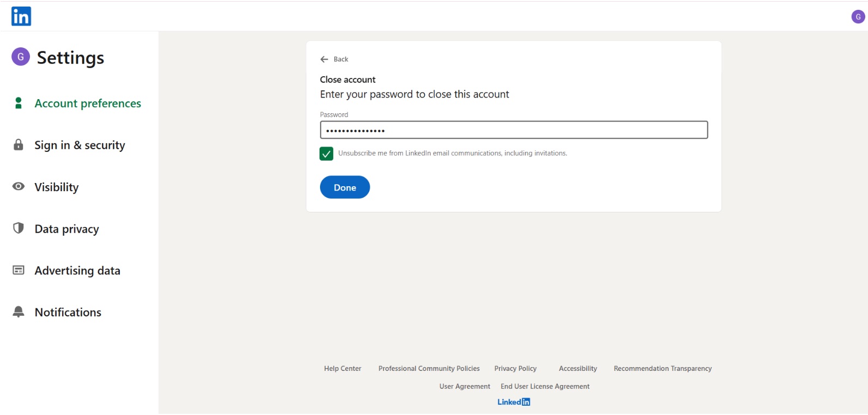Image resolution: width=868 pixels, height=415 pixels.
Task: Click the Settings avatar beside the heading
Action: (x=21, y=57)
